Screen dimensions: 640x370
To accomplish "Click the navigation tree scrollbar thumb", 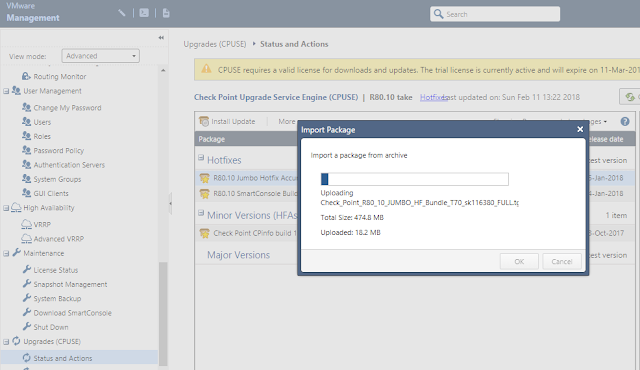I will click(x=163, y=314).
